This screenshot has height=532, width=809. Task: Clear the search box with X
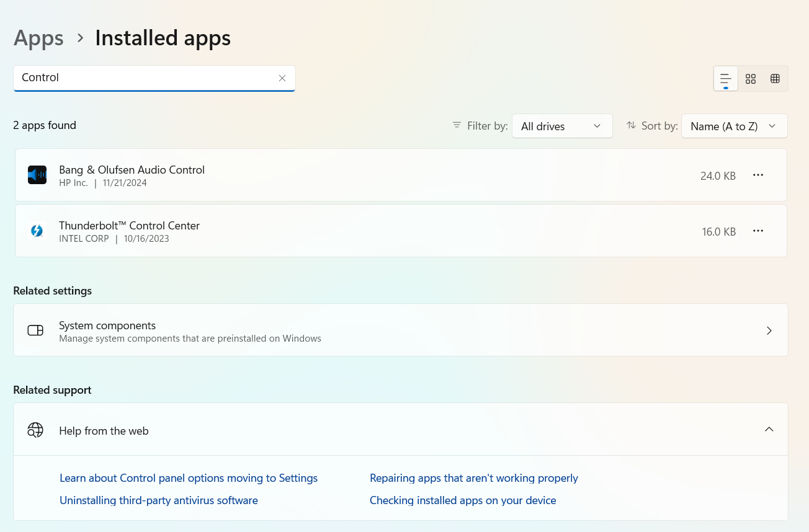(x=282, y=78)
